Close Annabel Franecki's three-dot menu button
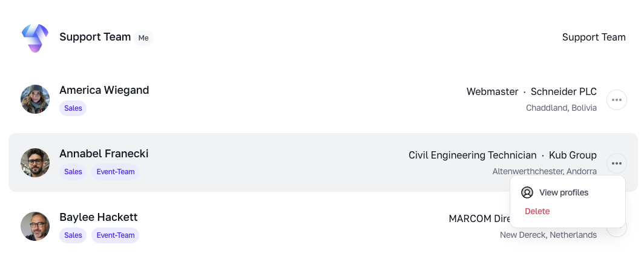Viewport: 644px width, 262px height. pyautogui.click(x=617, y=163)
